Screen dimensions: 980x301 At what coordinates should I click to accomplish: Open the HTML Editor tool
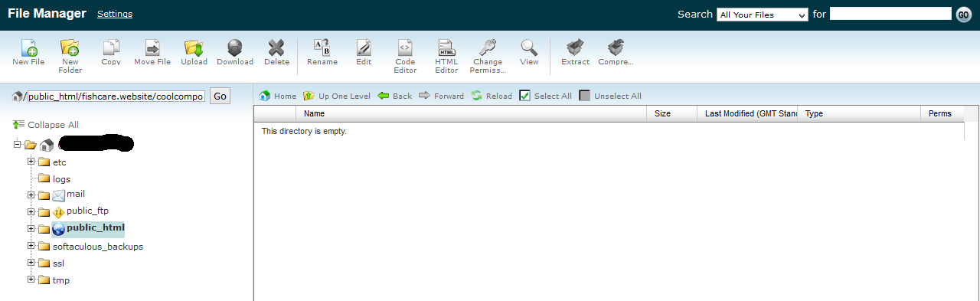tap(446, 47)
